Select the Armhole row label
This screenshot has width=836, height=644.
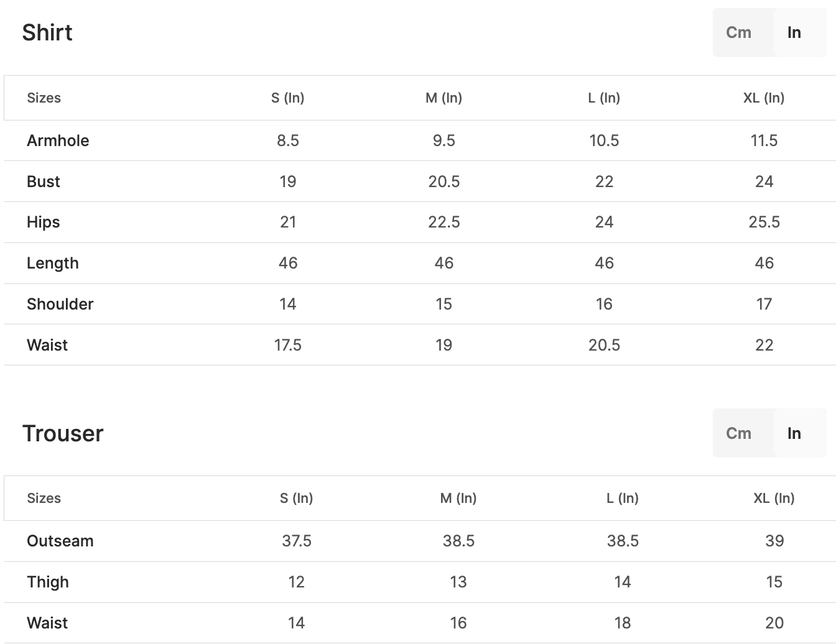(x=58, y=140)
